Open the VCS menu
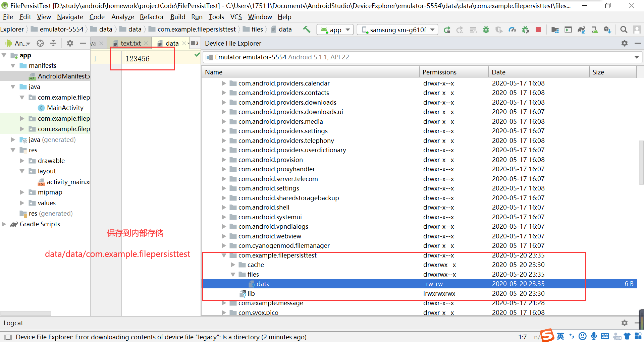644x342 pixels. point(236,17)
